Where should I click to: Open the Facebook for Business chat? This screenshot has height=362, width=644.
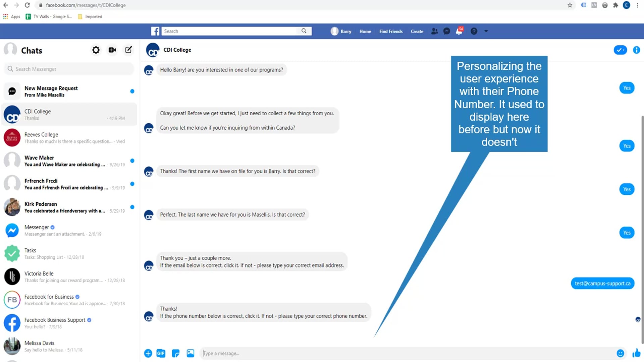(69, 300)
